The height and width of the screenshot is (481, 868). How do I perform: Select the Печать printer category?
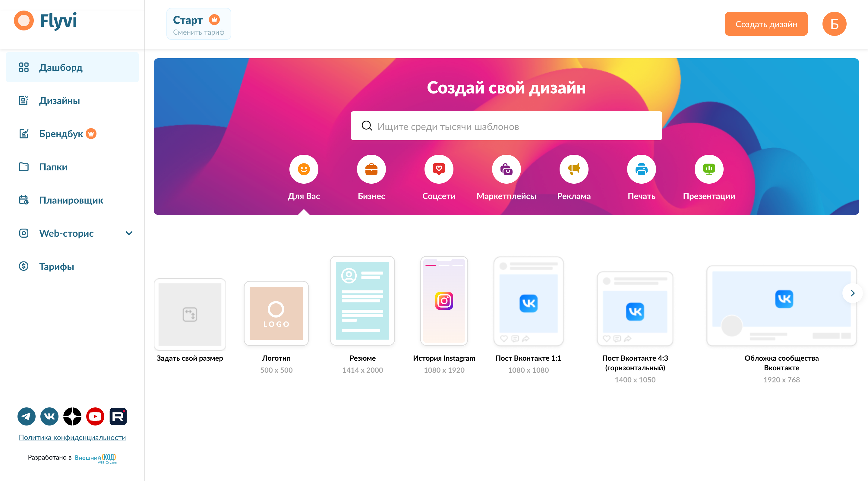coord(642,169)
